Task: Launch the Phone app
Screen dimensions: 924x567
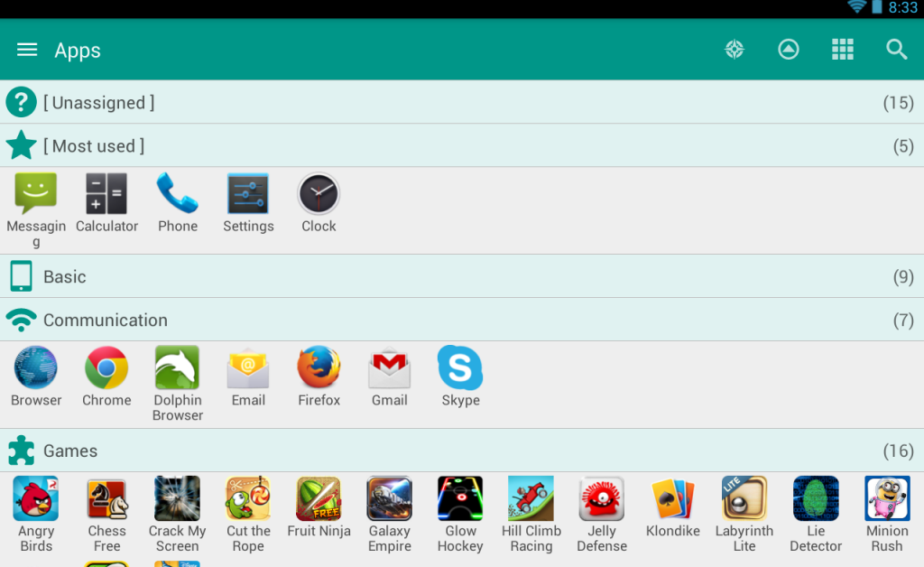Action: 178,203
